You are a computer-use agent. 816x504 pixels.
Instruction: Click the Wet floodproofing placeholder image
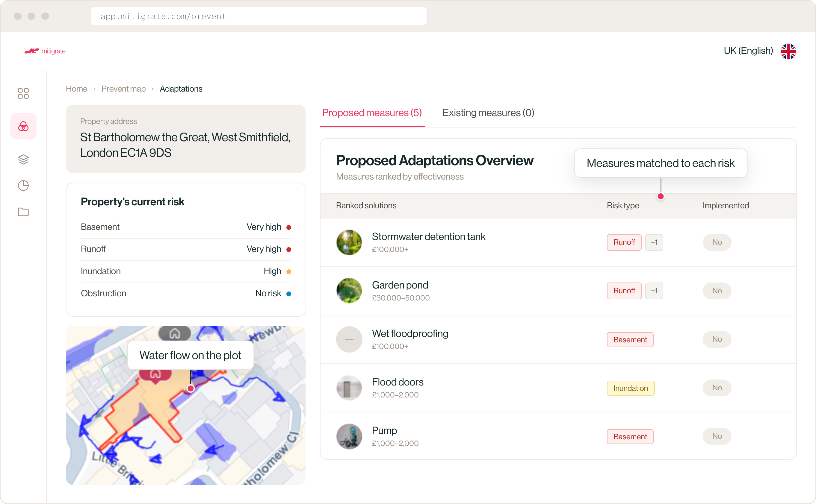[x=349, y=339]
